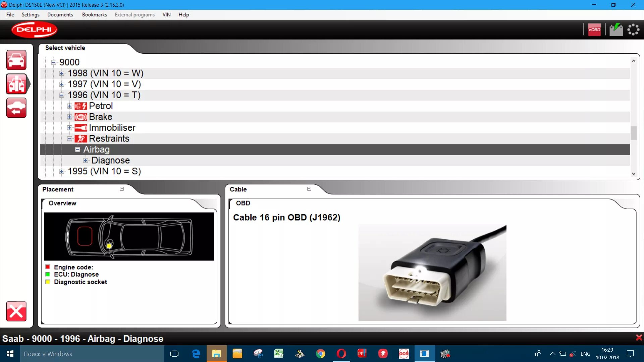Click the Delphi logo
644x362 pixels.
34,29
